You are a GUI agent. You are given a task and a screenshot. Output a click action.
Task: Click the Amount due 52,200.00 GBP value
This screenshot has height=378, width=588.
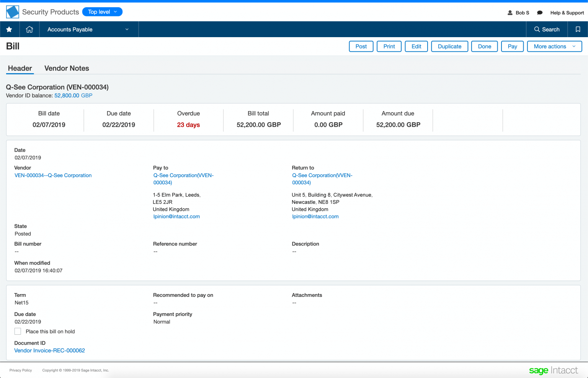coord(398,125)
